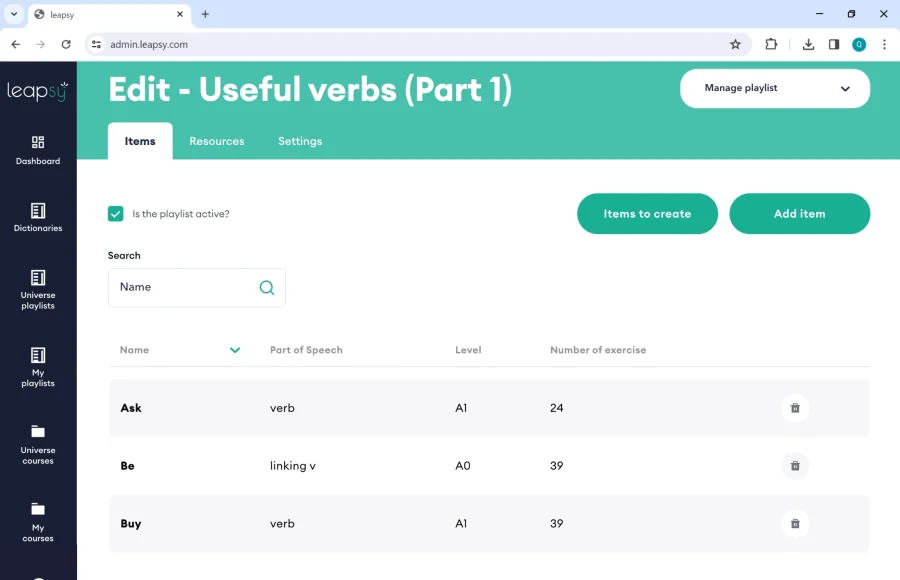Switch to the Settings tab
This screenshot has height=580, width=900.
(300, 141)
